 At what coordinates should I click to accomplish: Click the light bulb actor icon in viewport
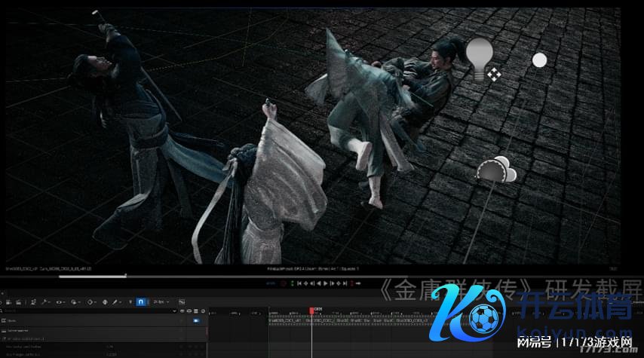point(479,57)
